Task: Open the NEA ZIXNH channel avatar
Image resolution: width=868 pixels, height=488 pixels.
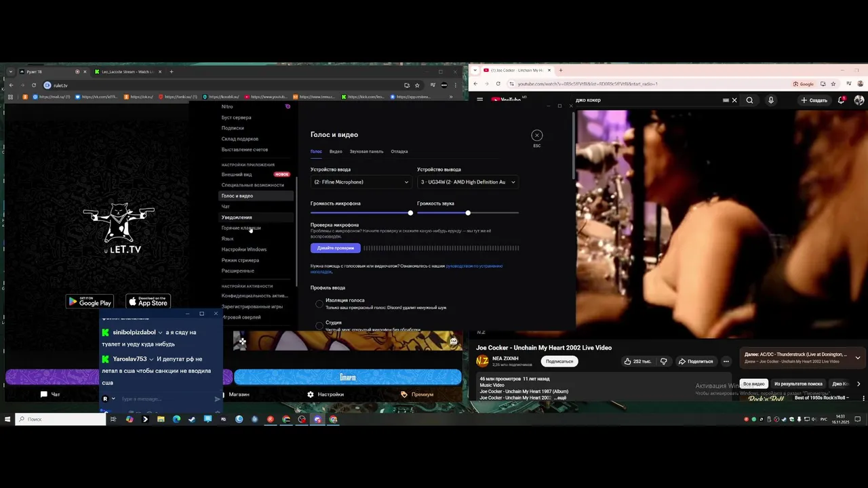Action: (x=482, y=361)
